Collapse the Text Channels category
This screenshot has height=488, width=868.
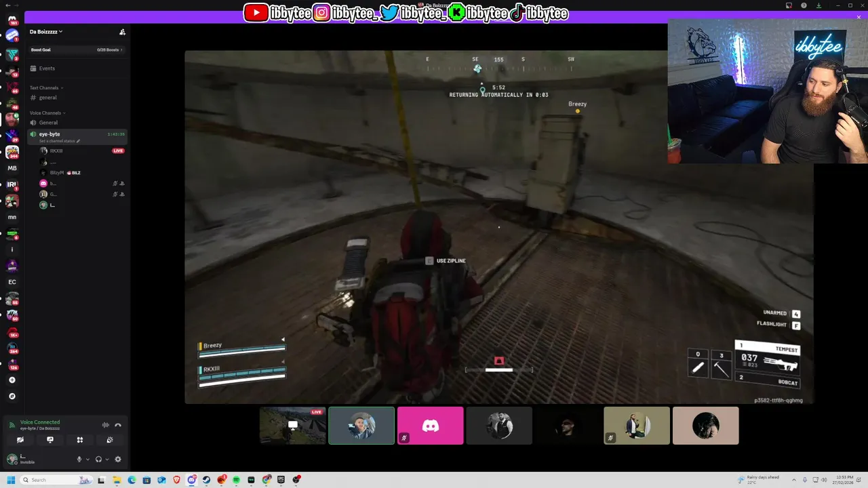tap(46, 87)
